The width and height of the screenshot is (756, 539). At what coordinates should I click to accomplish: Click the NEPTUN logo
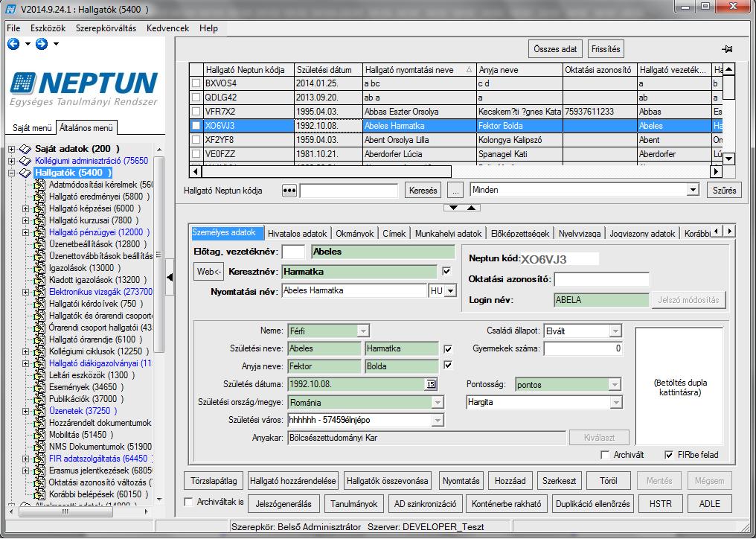[83, 89]
